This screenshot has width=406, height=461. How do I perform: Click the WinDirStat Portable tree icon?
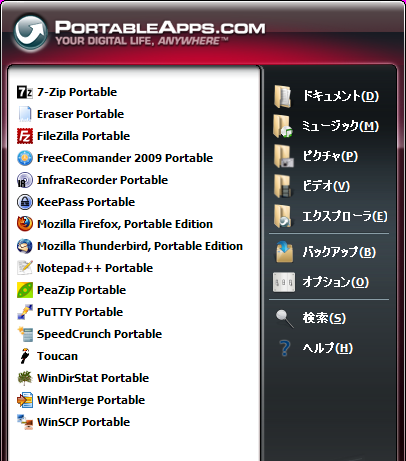[x=25, y=378]
